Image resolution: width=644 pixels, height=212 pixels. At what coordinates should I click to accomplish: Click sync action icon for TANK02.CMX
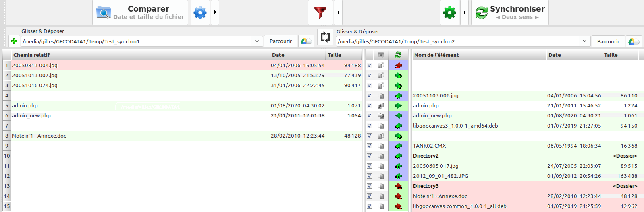click(399, 146)
